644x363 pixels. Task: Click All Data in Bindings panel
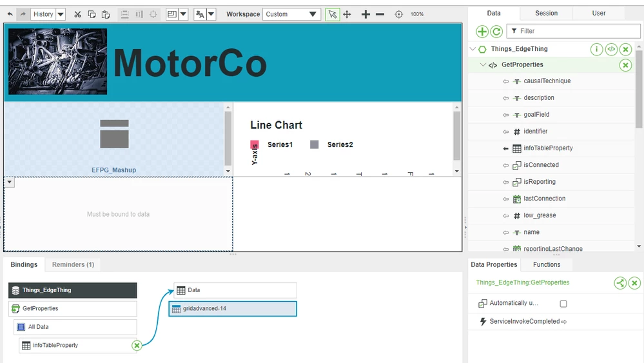pyautogui.click(x=75, y=328)
